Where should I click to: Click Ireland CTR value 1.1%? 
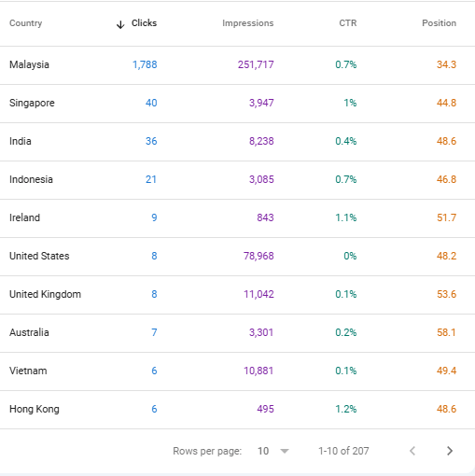tap(346, 217)
